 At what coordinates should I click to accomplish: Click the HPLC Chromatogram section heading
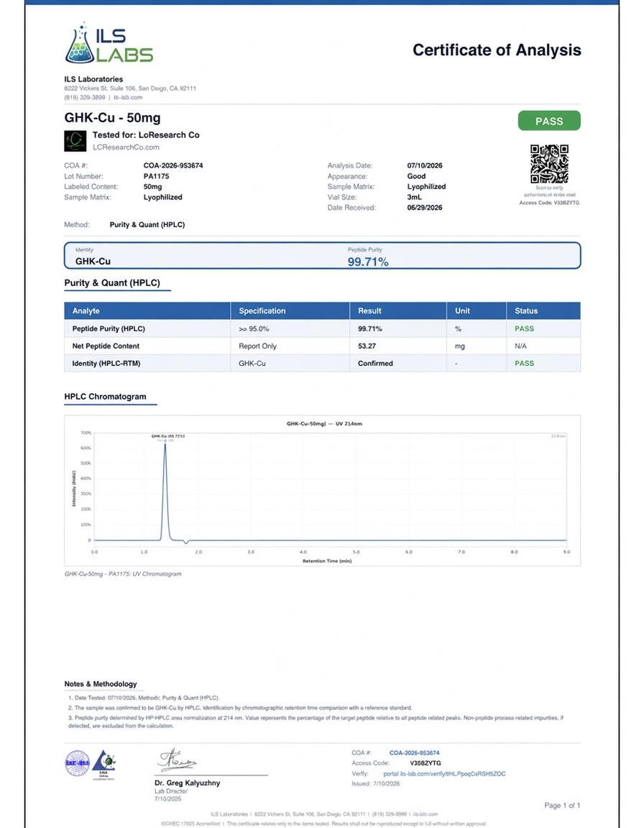pos(105,397)
